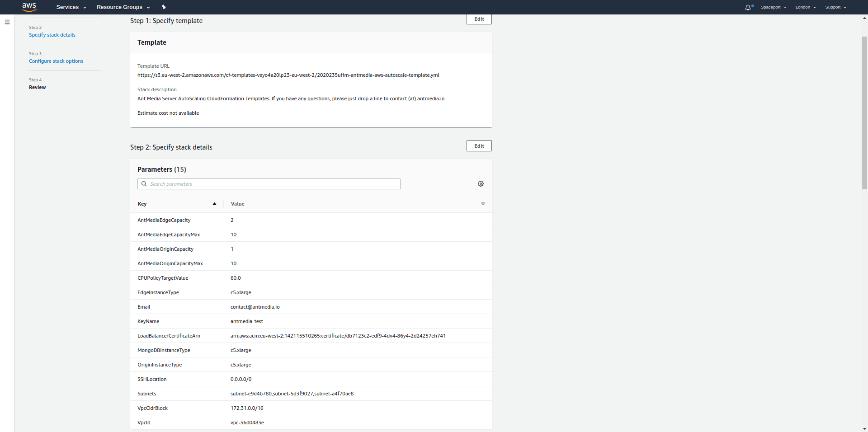Click the pin shortcuts icon
This screenshot has height=432, width=868.
coord(164,7)
